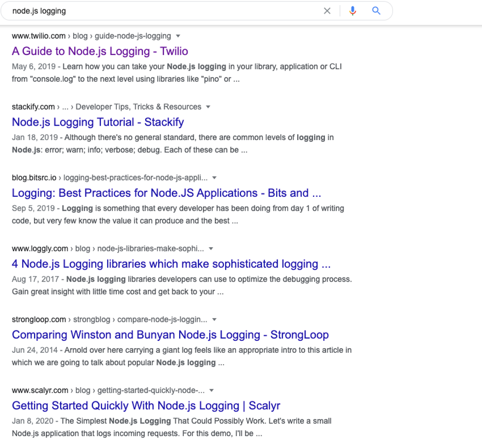Submit search with magnifying glass icon
This screenshot has width=482, height=448.
[376, 11]
